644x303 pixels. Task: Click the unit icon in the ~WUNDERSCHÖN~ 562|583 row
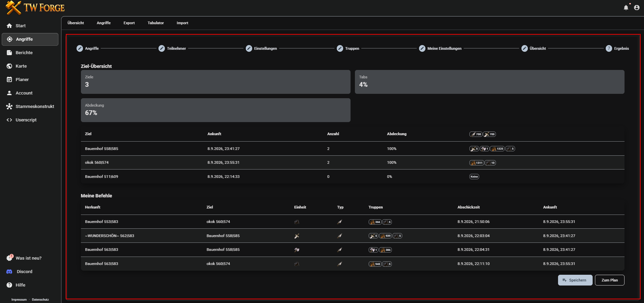297,236
